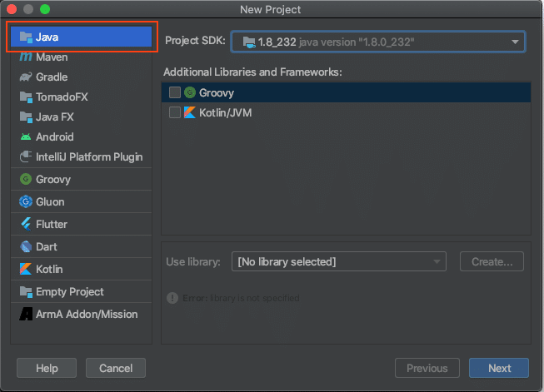The width and height of the screenshot is (544, 392).
Task: Select Empty Project entry
Action: [81, 291]
